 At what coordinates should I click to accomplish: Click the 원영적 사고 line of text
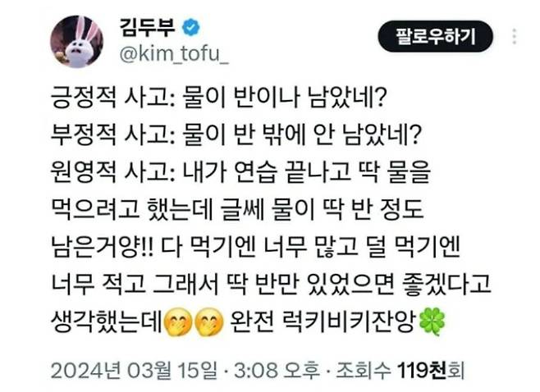tap(240, 172)
